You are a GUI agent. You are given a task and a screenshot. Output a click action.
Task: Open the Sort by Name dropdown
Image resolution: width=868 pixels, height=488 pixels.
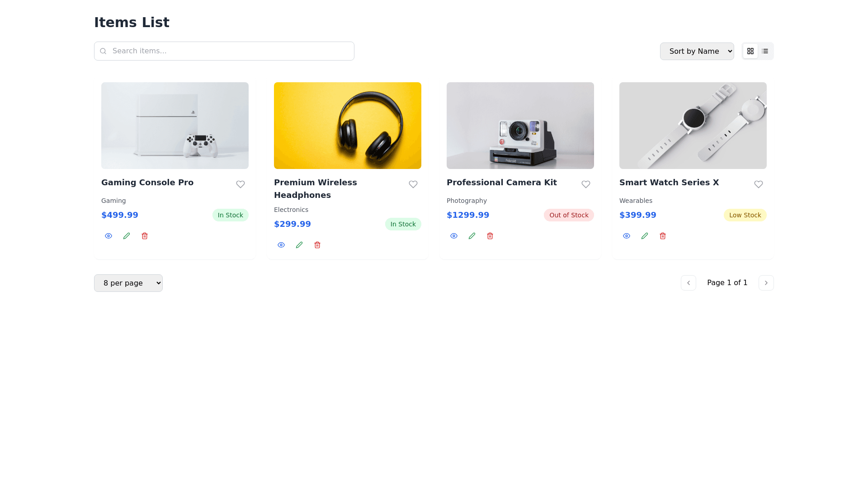click(x=697, y=51)
